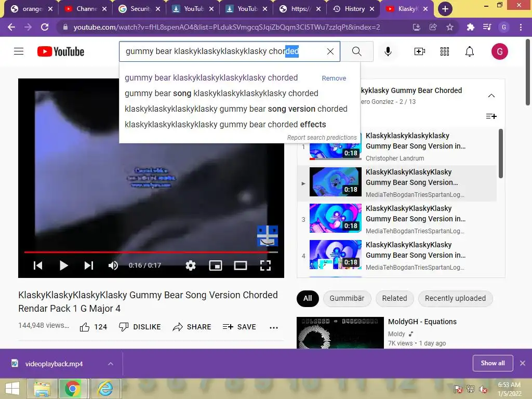Viewport: 532px width, 399px height.
Task: Switch to the History browser tab
Action: pos(354,9)
